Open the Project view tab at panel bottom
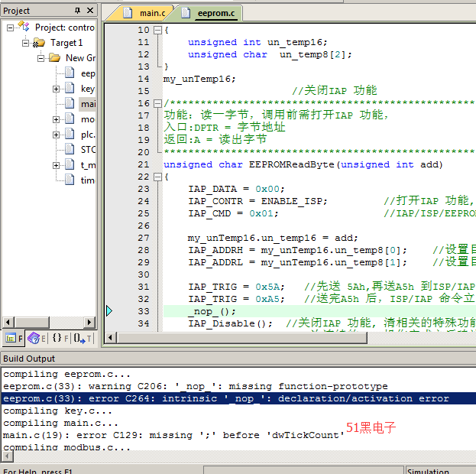476x474 pixels. tap(14, 338)
